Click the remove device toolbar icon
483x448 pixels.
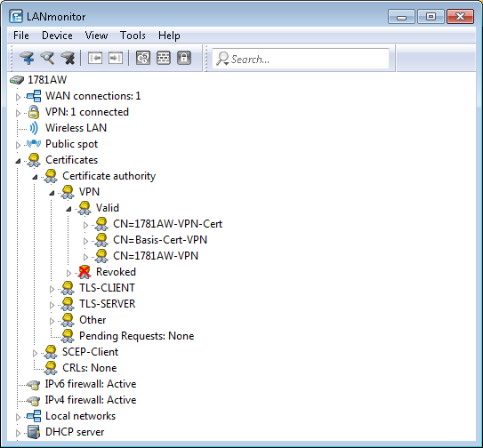(68, 58)
